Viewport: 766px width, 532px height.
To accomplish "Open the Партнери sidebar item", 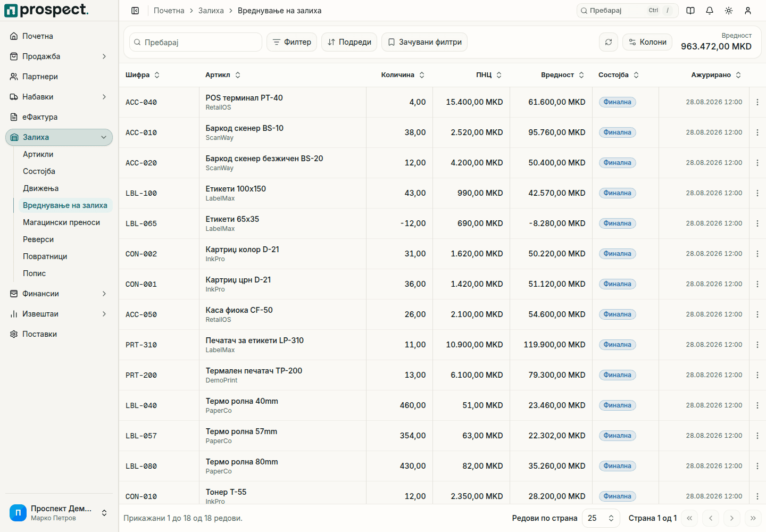I will point(59,77).
